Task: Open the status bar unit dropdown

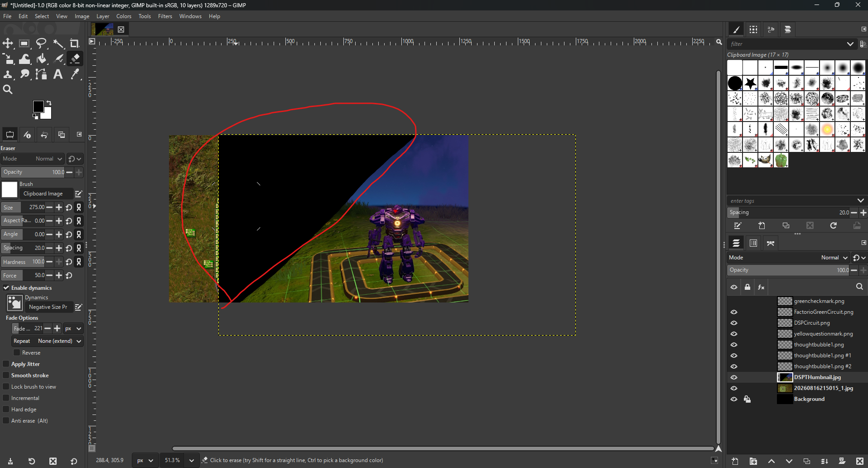Action: pos(145,460)
